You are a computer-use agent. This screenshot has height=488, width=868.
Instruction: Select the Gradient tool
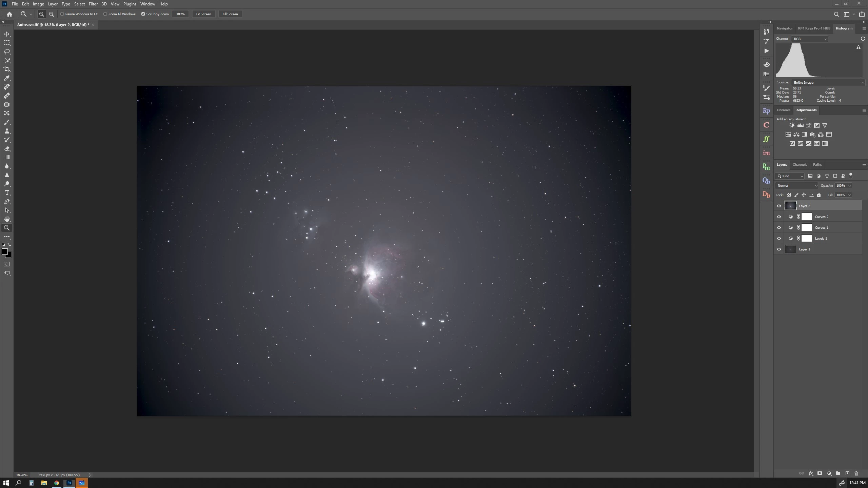point(7,157)
